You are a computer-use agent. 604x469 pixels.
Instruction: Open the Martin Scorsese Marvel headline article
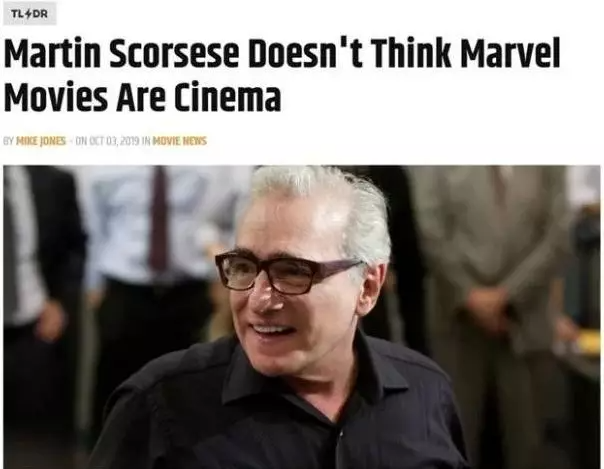282,74
